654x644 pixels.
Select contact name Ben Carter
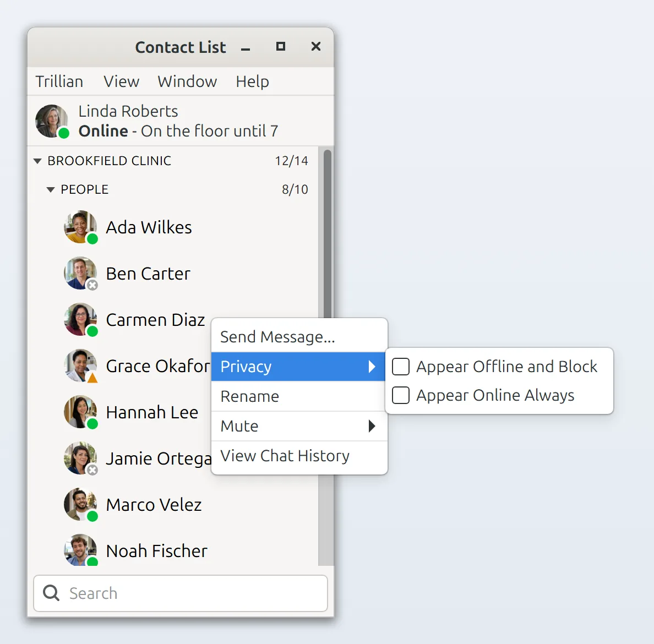click(148, 274)
